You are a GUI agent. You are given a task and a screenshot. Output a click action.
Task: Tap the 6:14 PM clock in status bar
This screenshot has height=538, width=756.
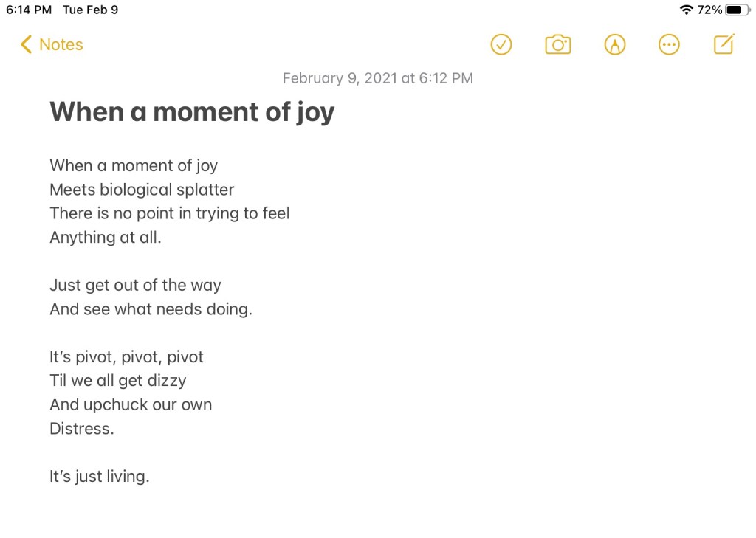pyautogui.click(x=29, y=10)
